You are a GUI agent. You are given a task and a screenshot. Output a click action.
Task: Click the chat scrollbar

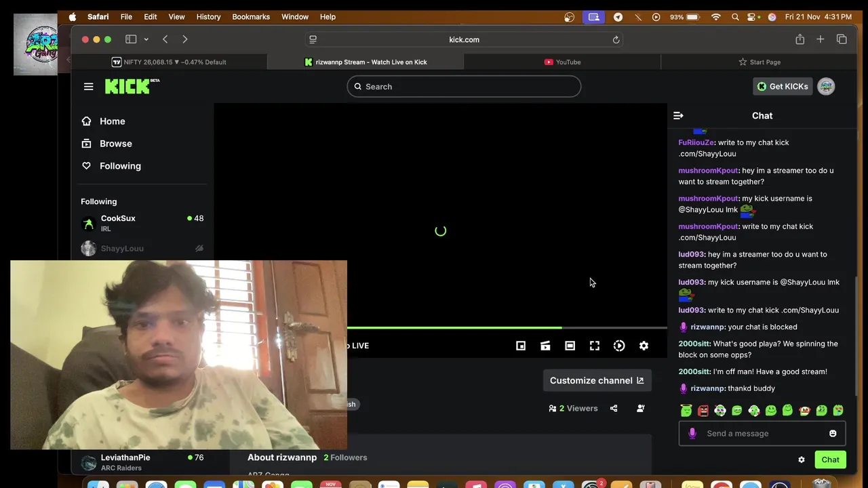(x=856, y=335)
